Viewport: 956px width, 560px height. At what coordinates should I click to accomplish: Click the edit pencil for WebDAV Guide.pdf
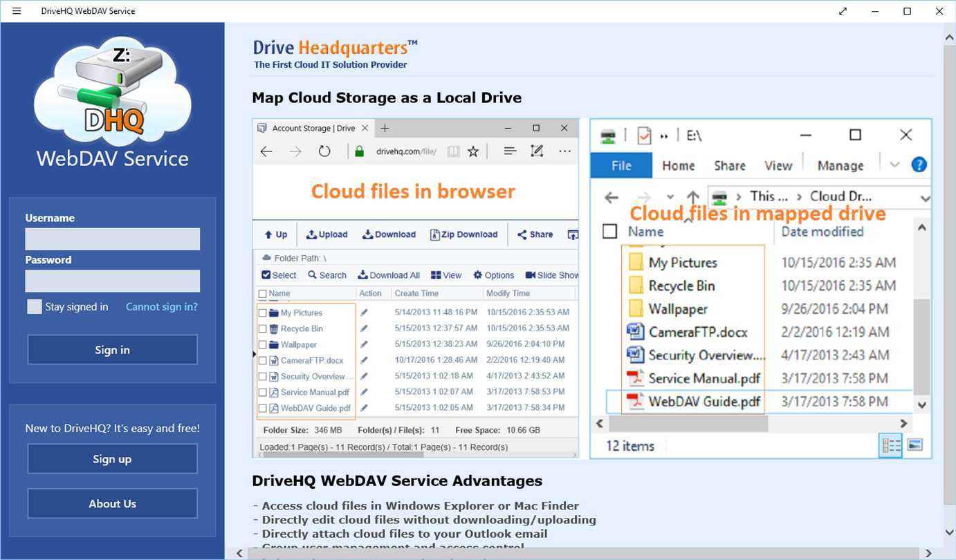(364, 408)
